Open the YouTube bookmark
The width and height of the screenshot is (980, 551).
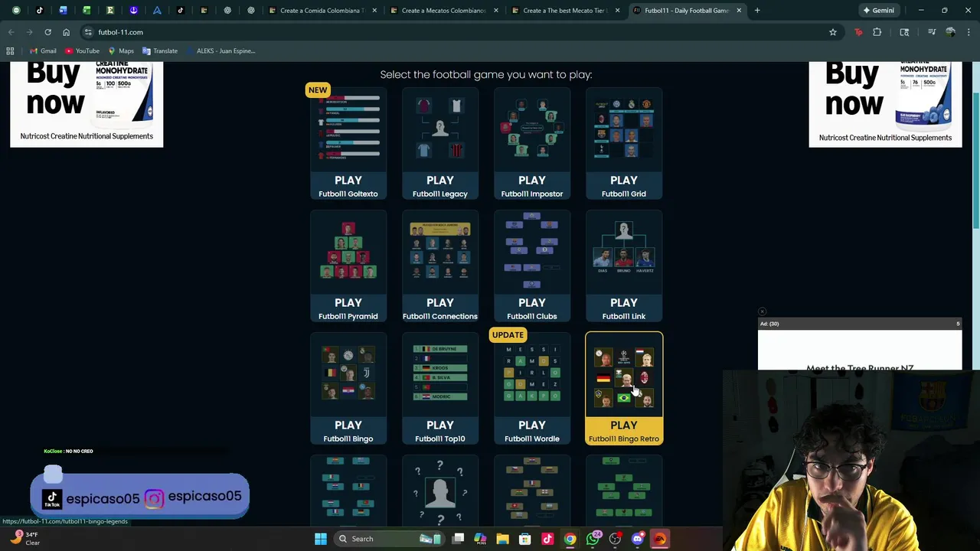(x=82, y=51)
